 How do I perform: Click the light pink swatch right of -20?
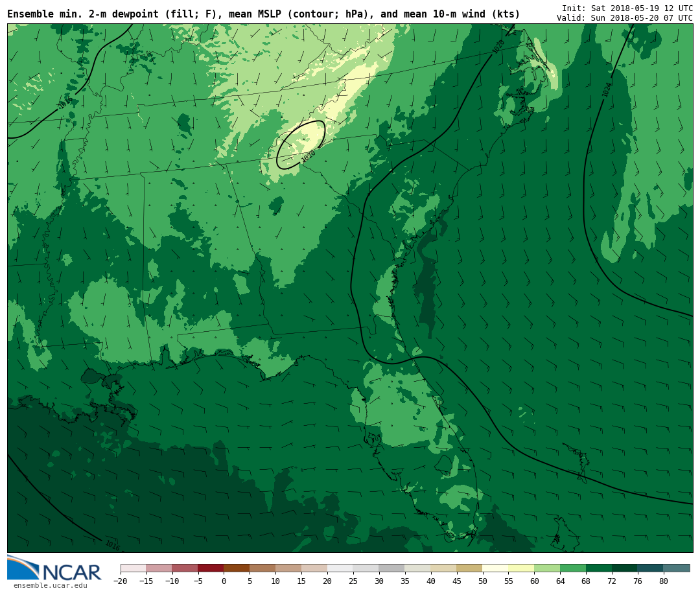click(x=133, y=568)
